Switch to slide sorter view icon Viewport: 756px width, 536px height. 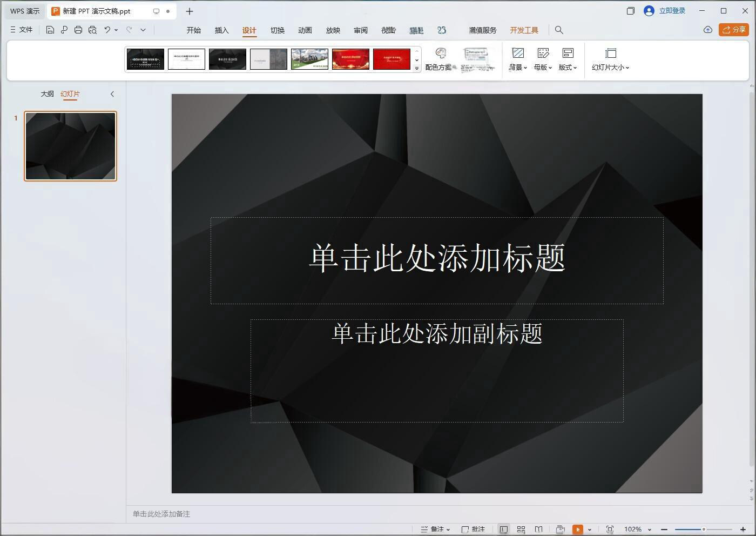pyautogui.click(x=521, y=530)
